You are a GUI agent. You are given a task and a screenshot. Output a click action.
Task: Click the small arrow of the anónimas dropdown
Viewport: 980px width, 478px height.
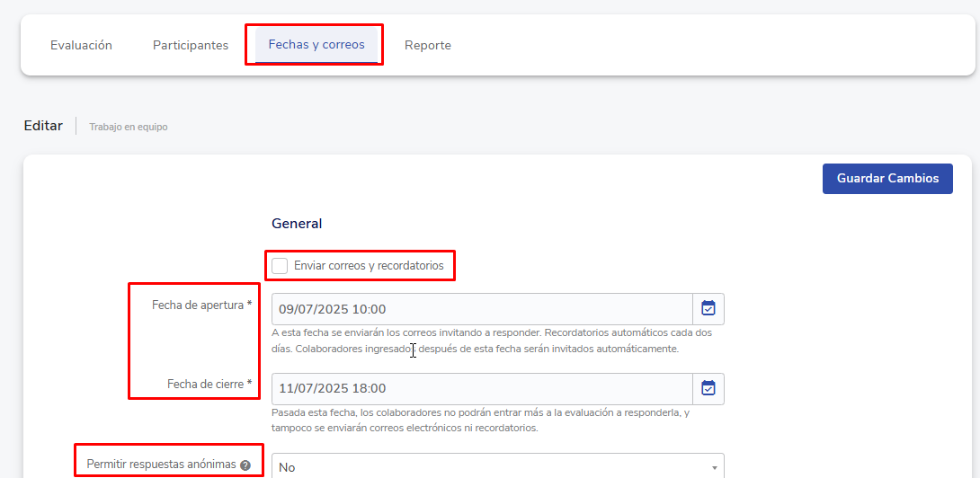(714, 467)
